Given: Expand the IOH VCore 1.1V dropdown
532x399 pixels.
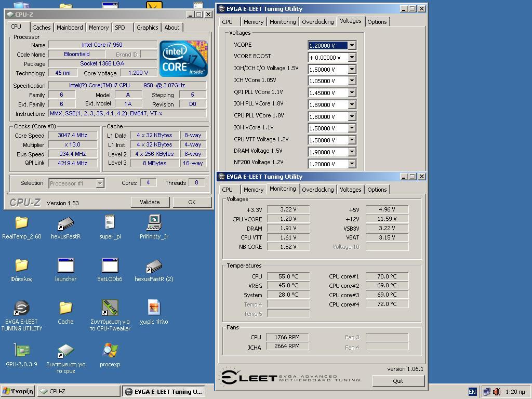Looking at the screenshot, I should tap(352, 128).
